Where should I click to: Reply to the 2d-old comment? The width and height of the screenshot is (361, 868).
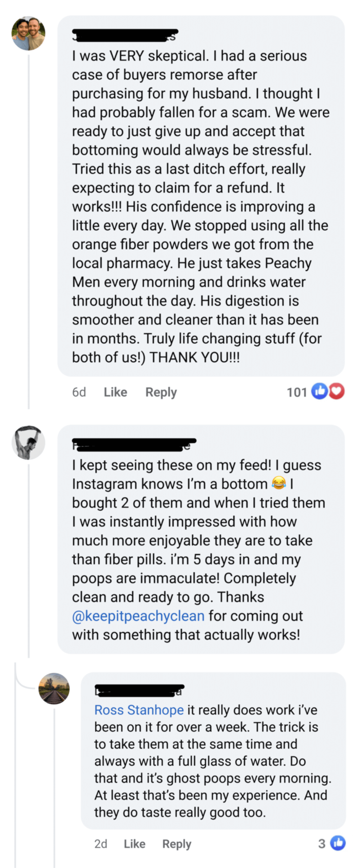(176, 844)
